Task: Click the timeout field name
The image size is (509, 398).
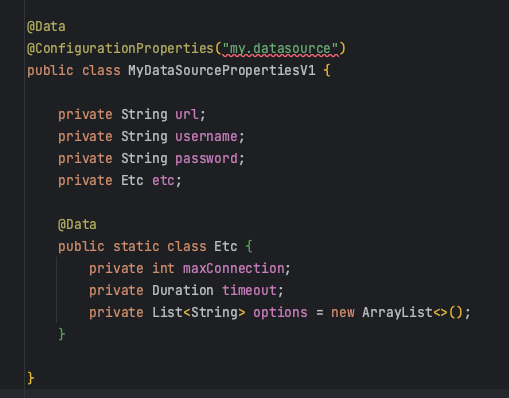Action: pos(249,291)
